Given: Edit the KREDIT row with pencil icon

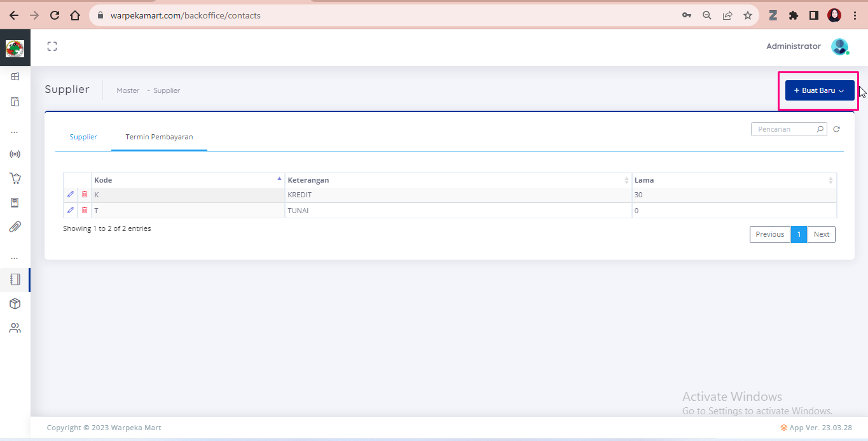Looking at the screenshot, I should pos(71,194).
